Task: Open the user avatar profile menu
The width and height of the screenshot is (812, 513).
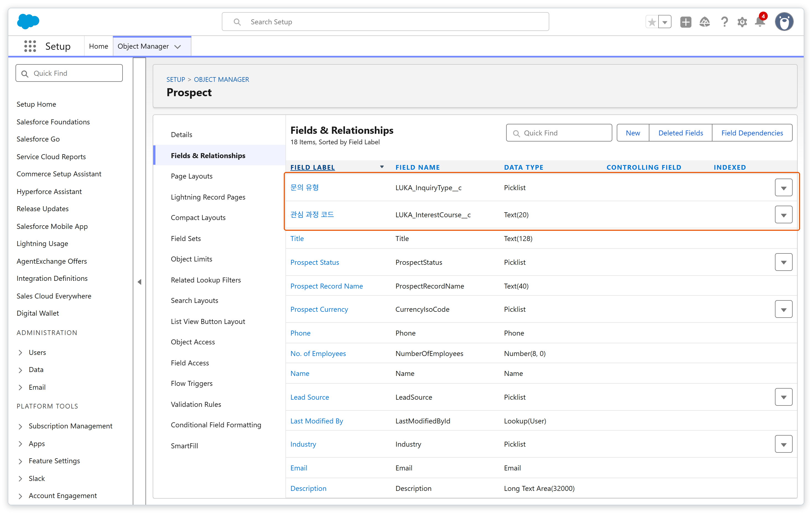Action: click(784, 22)
